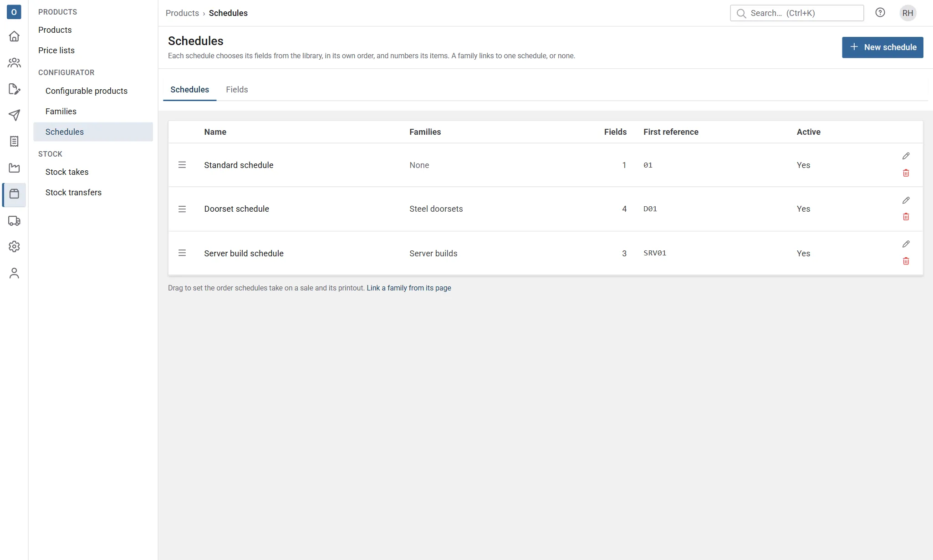Open the delivery truck icon
Screen dimensions: 933x560
14,221
